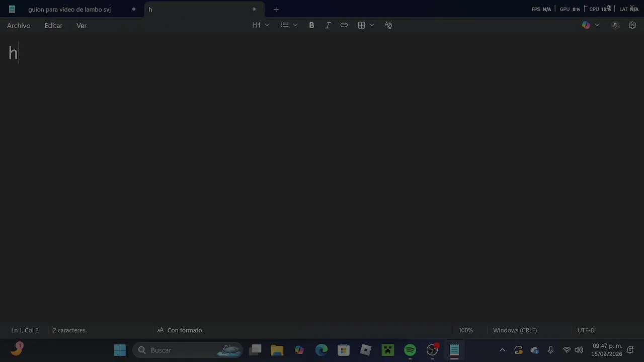Open the account profile icon
The width and height of the screenshot is (644, 362).
(615, 25)
